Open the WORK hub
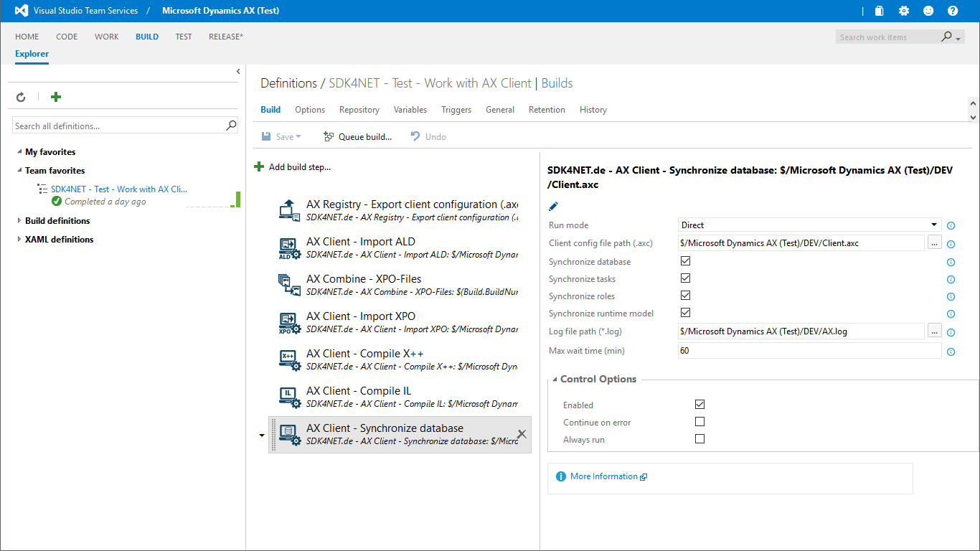The height and width of the screenshot is (551, 980). pos(107,37)
